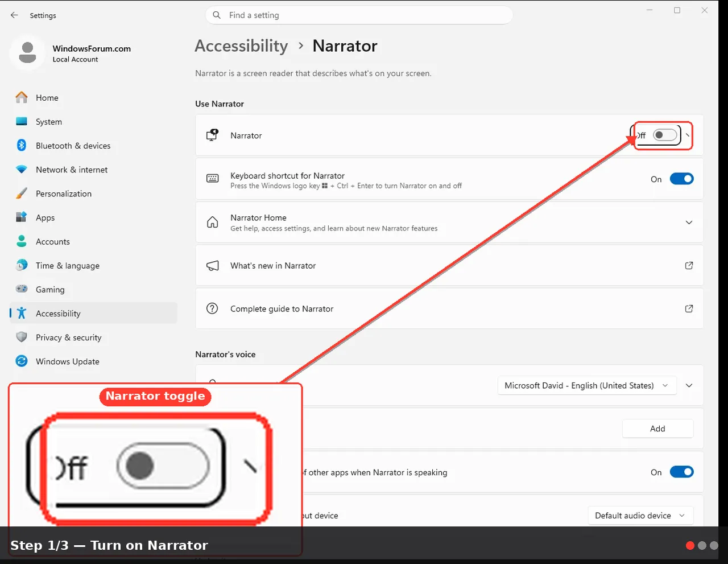Viewport: 728px width, 564px height.
Task: Open Time & language settings
Action: 68,265
